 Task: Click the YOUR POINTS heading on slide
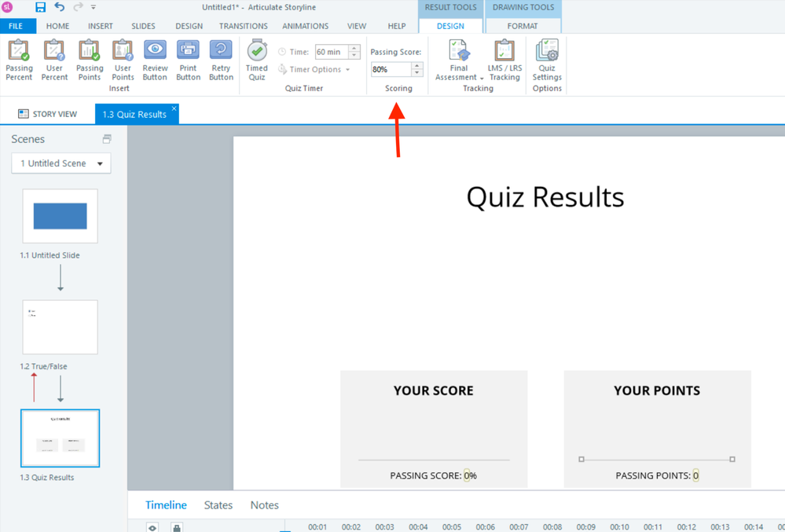pos(657,391)
